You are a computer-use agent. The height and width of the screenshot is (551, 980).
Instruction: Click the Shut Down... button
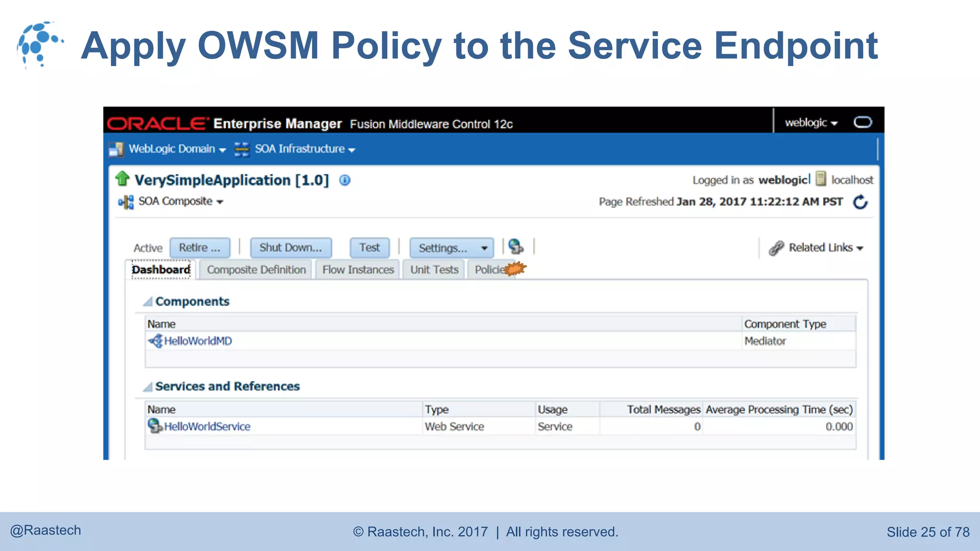290,248
